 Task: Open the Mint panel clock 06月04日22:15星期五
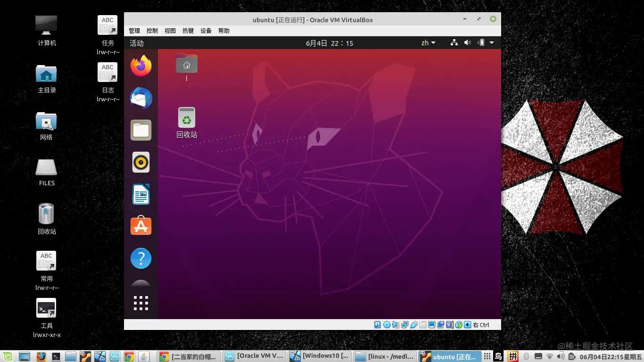click(611, 357)
